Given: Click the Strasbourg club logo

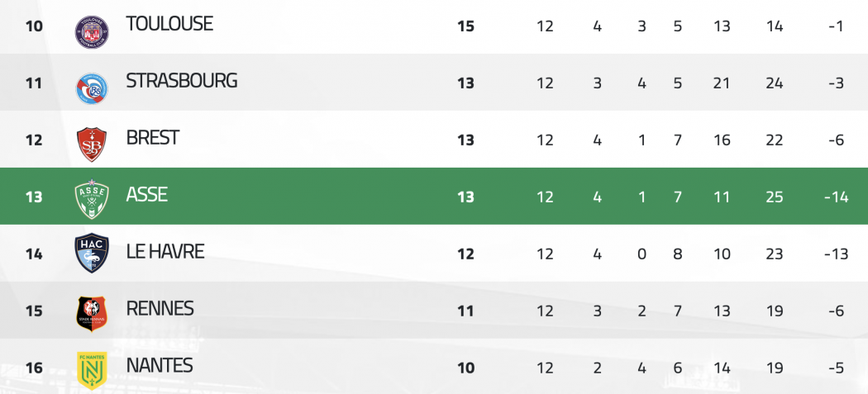Looking at the screenshot, I should 92,88.
